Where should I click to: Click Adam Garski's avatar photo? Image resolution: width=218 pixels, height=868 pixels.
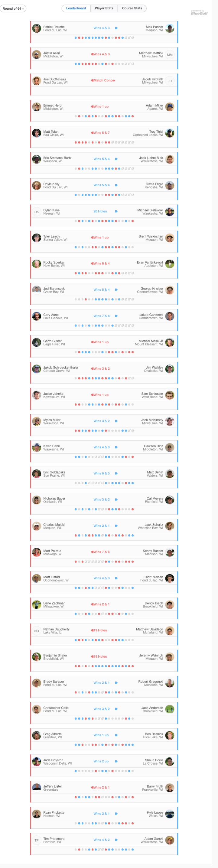170,840
